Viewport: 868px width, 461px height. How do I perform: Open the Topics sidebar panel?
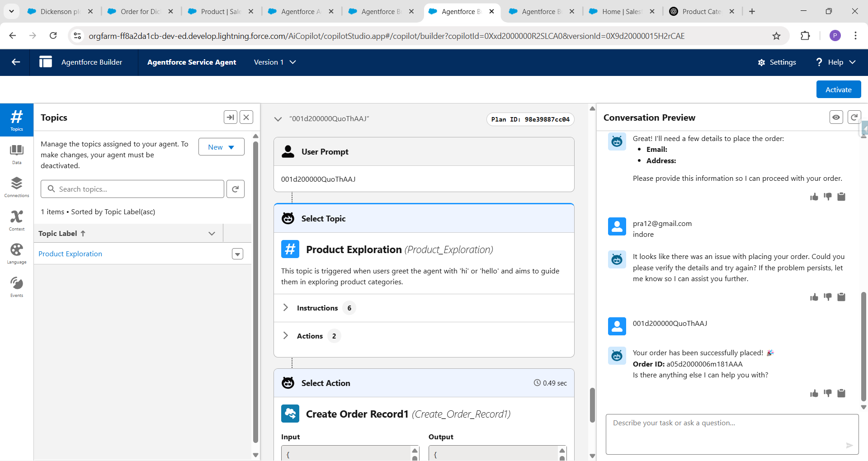pyautogui.click(x=17, y=120)
